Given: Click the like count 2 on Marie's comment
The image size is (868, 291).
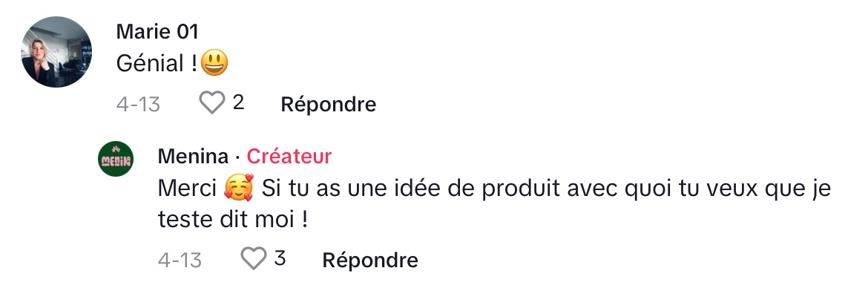Looking at the screenshot, I should pos(238,102).
